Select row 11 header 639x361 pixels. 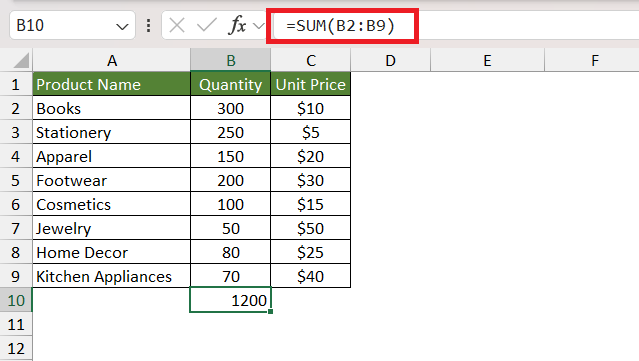tap(16, 325)
